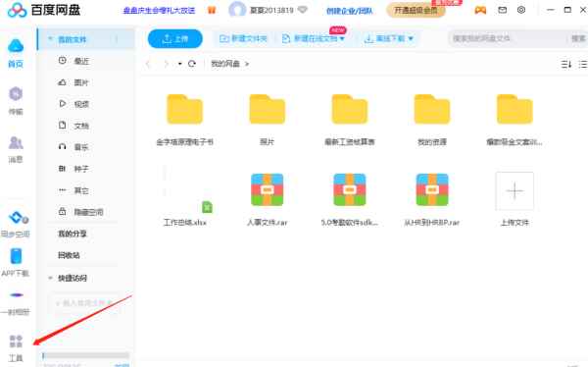Click the APP下载 phone icon

[x=16, y=256]
